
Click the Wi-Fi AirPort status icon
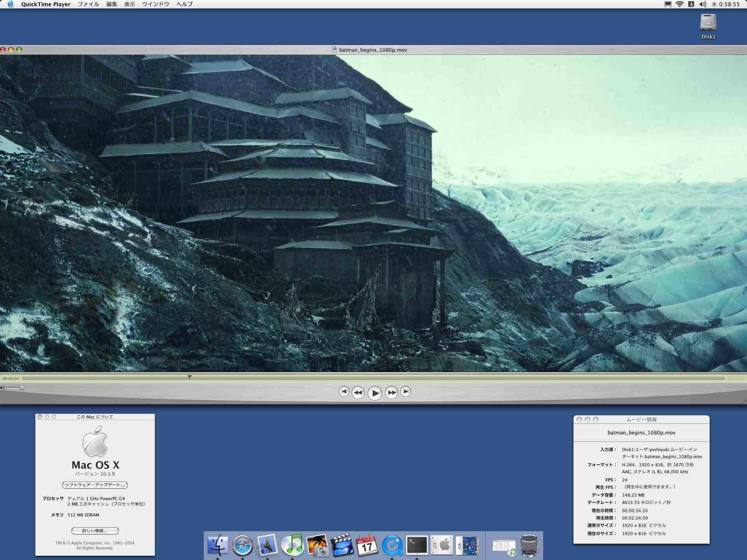point(680,4)
